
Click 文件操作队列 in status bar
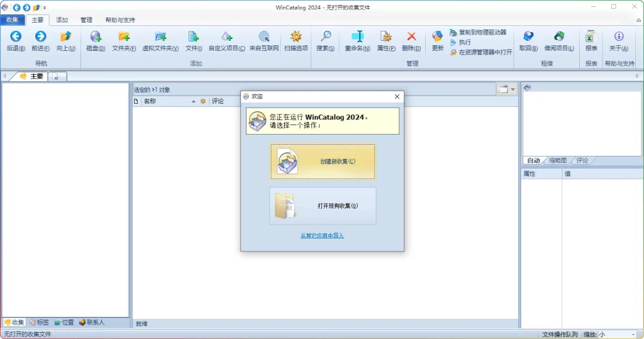[x=560, y=334]
